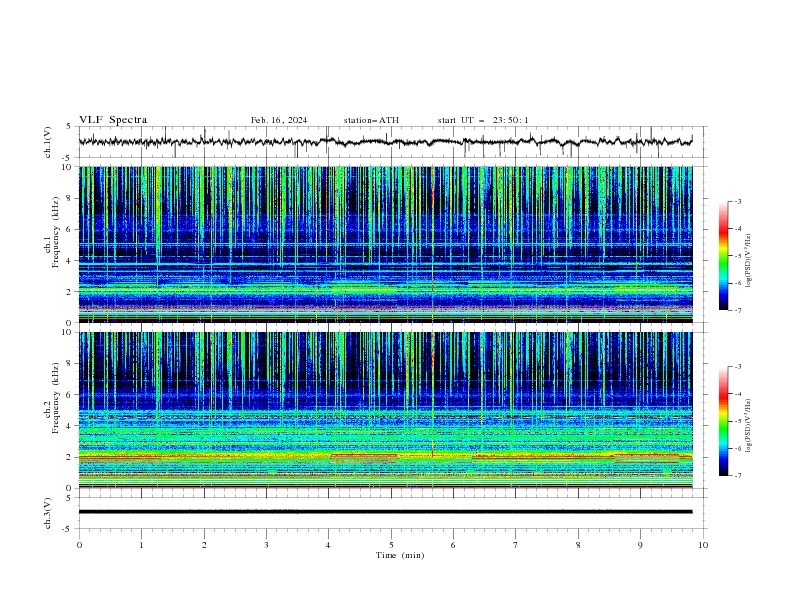
Task: Click the "1" tick on the time axis
Action: [x=141, y=545]
